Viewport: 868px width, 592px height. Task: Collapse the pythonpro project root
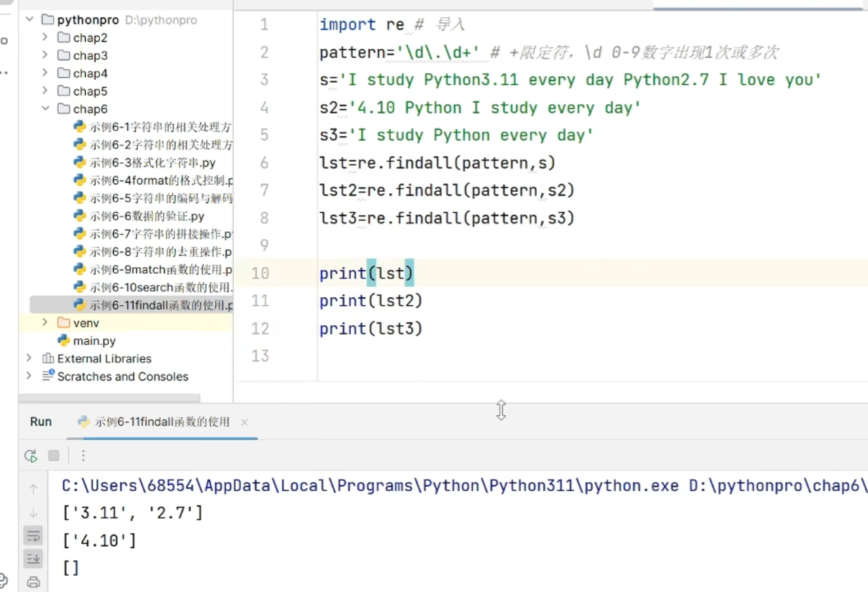click(x=29, y=20)
